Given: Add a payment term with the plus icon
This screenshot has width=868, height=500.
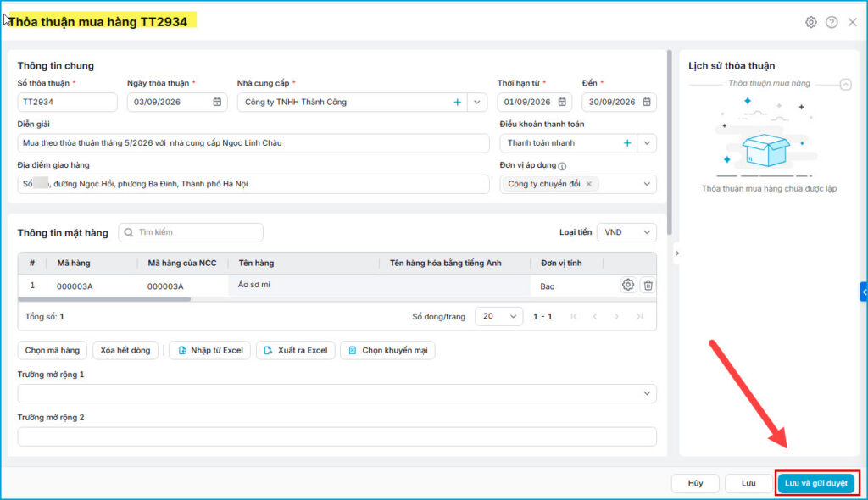Looking at the screenshot, I should [x=627, y=143].
